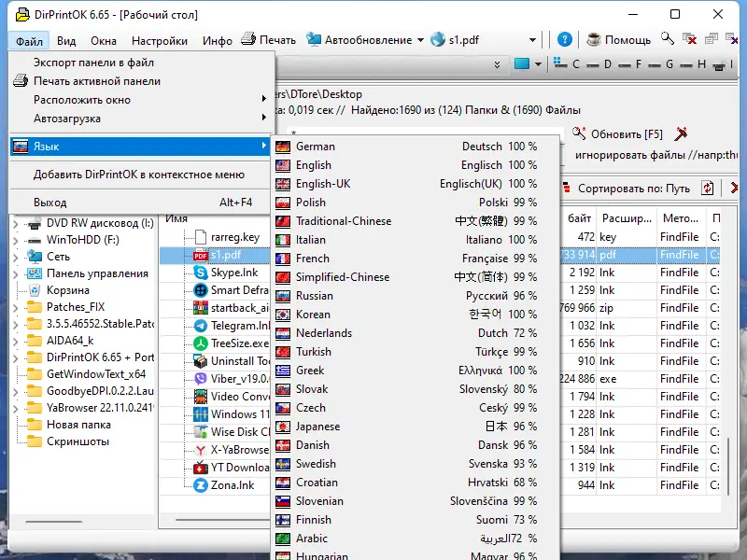The image size is (747, 560).
Task: Select Polish language
Action: [x=415, y=203]
